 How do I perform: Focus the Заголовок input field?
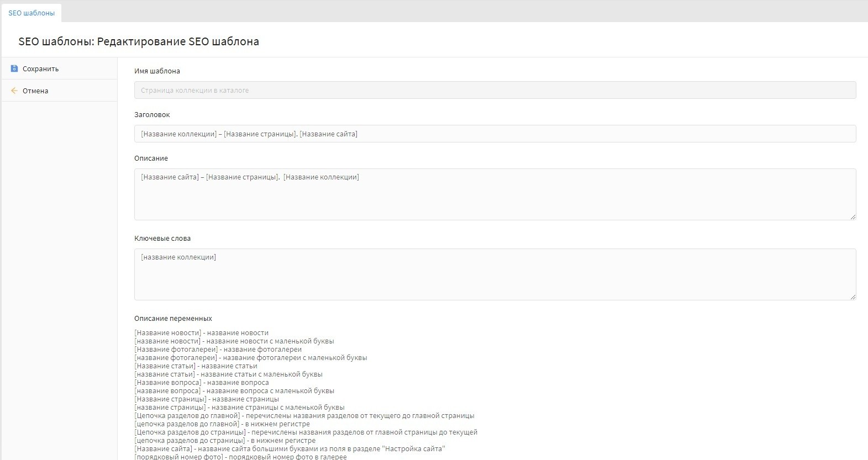point(495,134)
